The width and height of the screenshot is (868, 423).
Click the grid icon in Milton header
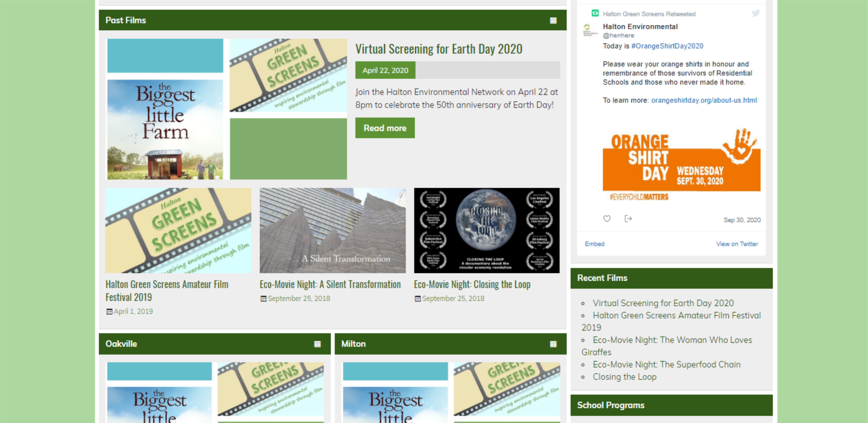(x=553, y=344)
